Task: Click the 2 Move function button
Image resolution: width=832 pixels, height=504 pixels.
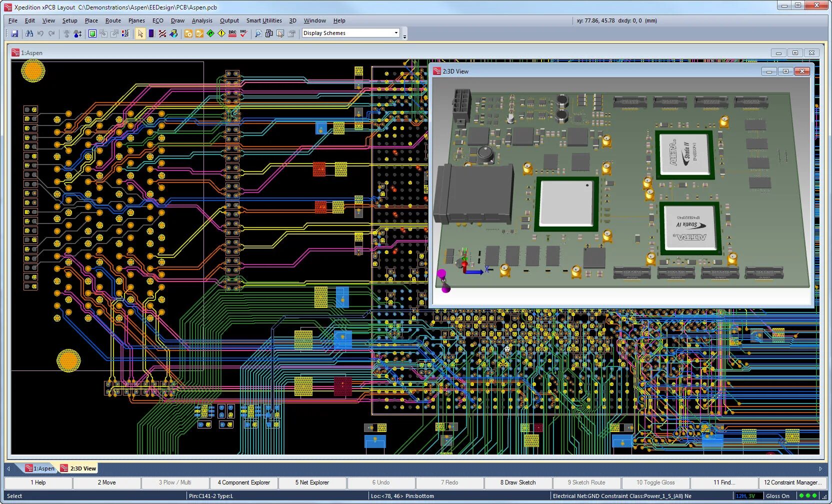Action: [107, 482]
